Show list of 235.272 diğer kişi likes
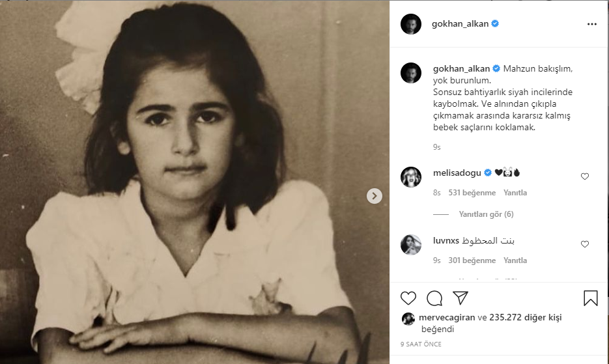The image size is (609, 364). [x=526, y=317]
